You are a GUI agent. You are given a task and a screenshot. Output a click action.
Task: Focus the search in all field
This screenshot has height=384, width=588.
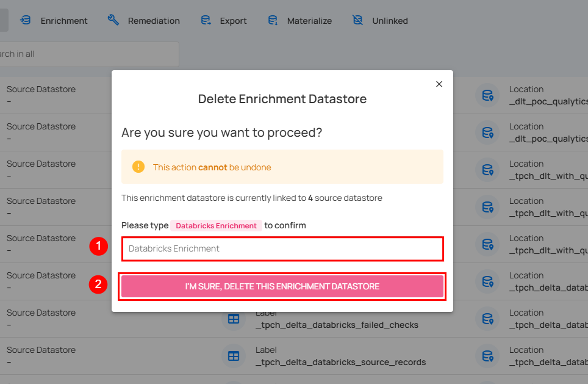click(89, 54)
